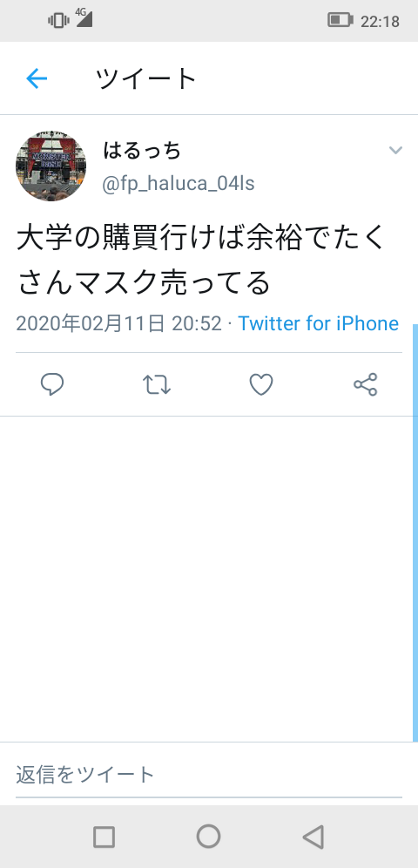
Task: Share the tweet via share icon
Action: [x=366, y=384]
